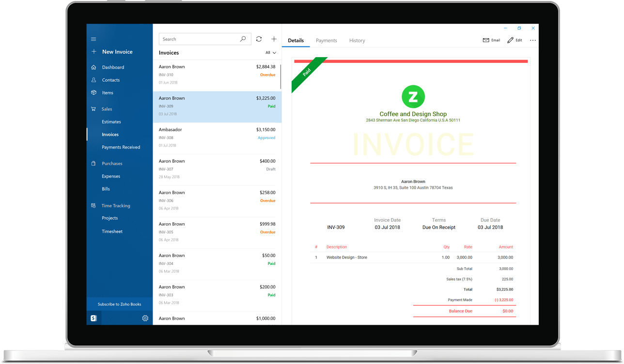Image resolution: width=624 pixels, height=364 pixels.
Task: Open the All invoices filter dropdown
Action: (x=270, y=52)
